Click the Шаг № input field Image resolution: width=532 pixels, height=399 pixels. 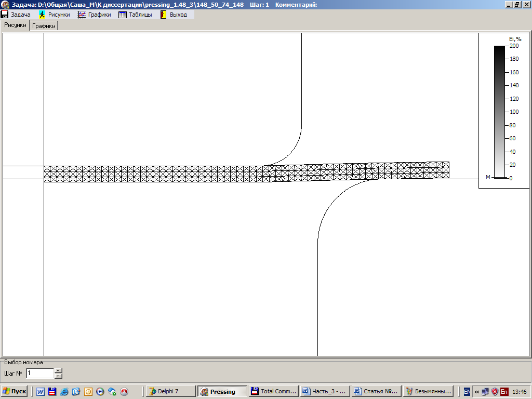(x=39, y=373)
